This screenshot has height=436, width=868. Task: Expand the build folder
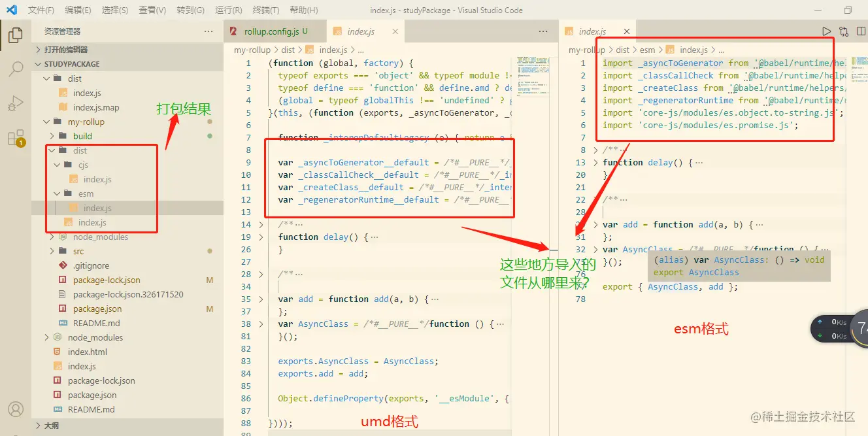(x=82, y=136)
